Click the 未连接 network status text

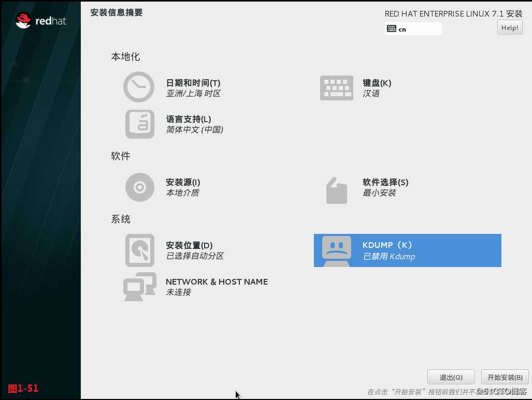[x=179, y=292]
